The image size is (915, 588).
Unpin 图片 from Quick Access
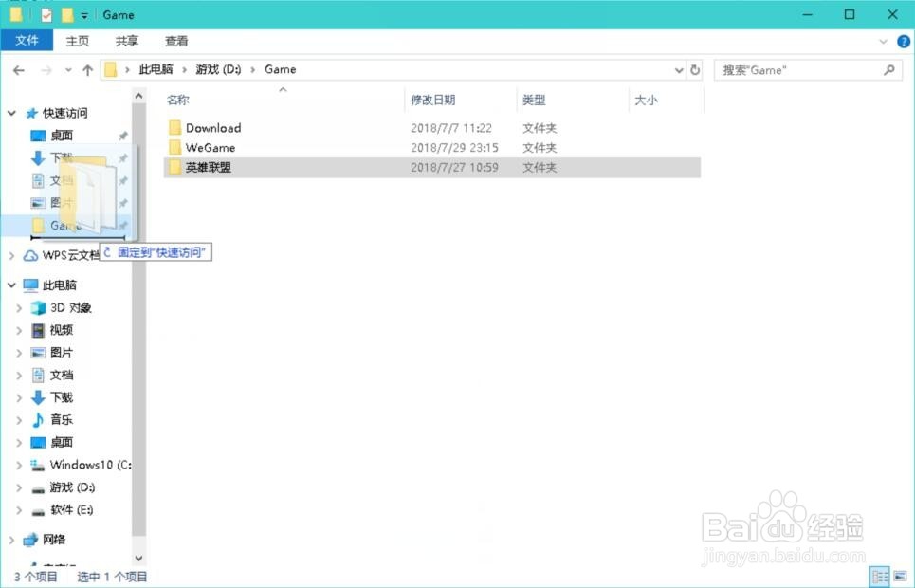tap(122, 202)
